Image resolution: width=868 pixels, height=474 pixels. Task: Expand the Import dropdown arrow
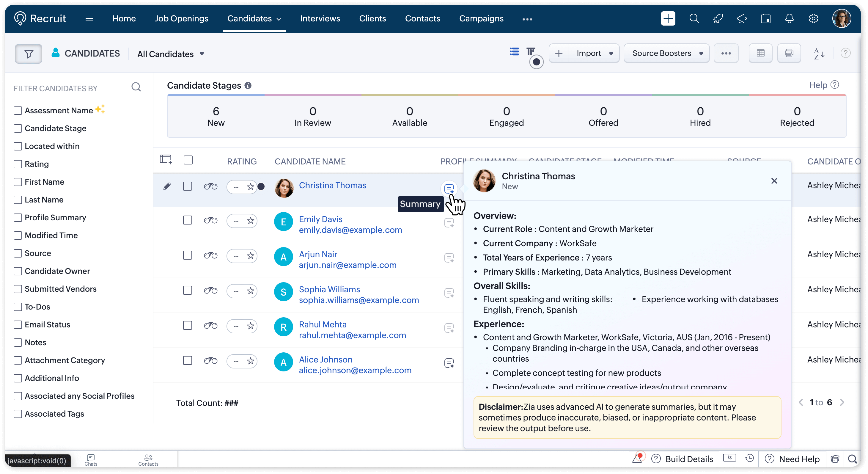(x=611, y=54)
